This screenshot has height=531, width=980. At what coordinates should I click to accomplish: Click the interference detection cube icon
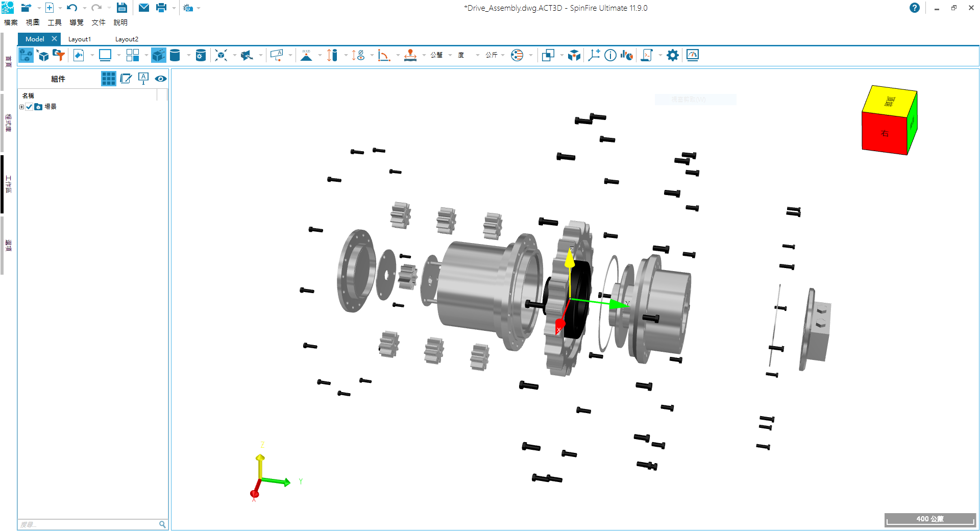click(574, 55)
